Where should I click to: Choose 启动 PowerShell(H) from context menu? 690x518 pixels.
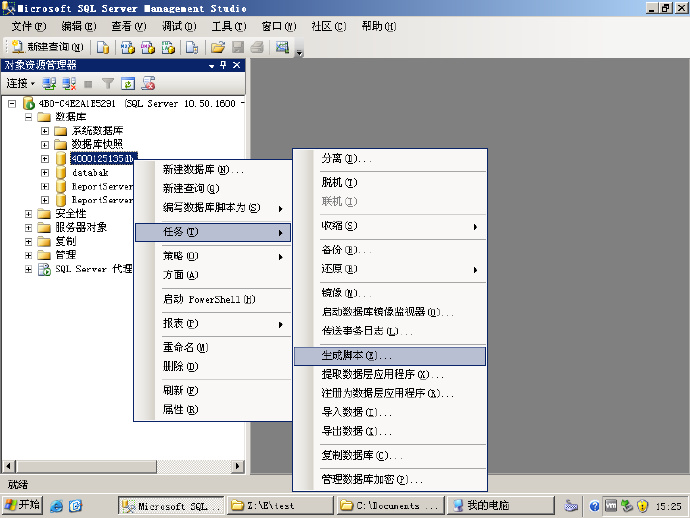click(x=213, y=300)
